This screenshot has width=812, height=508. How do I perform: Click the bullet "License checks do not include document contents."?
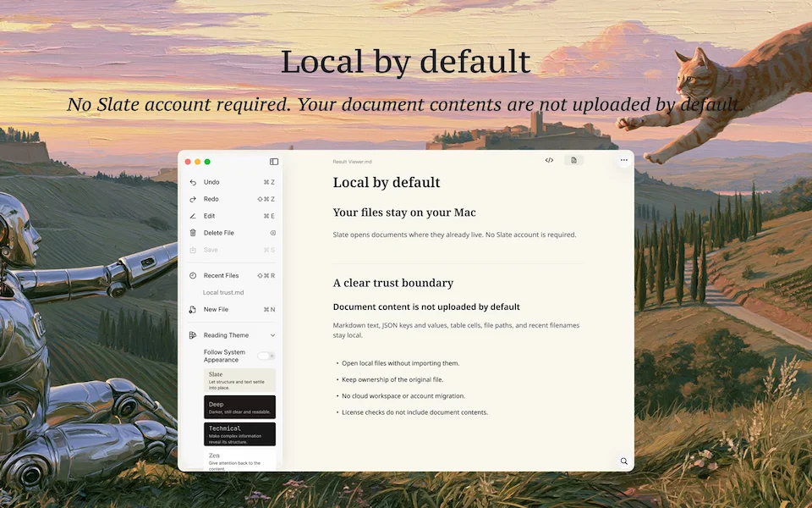point(414,412)
